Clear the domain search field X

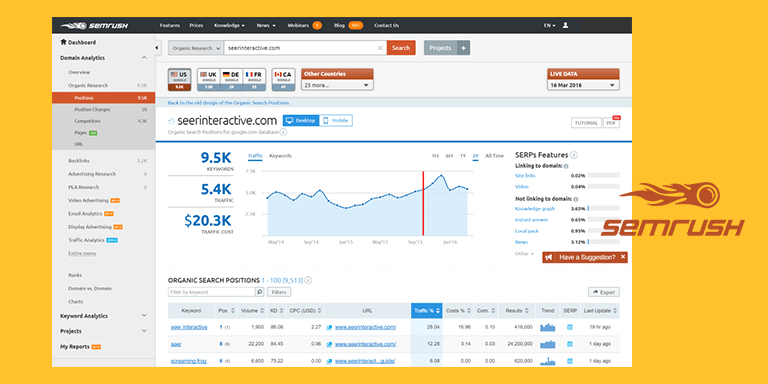pos(380,48)
